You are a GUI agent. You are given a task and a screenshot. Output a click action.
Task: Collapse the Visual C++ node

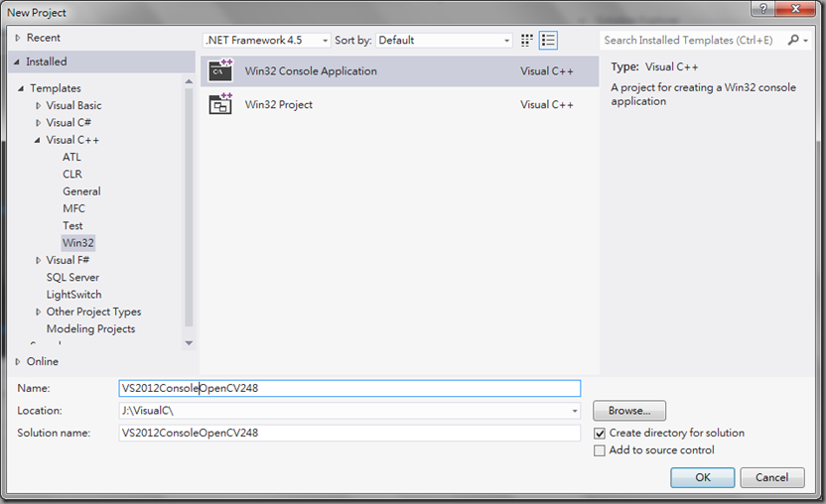pyautogui.click(x=38, y=140)
